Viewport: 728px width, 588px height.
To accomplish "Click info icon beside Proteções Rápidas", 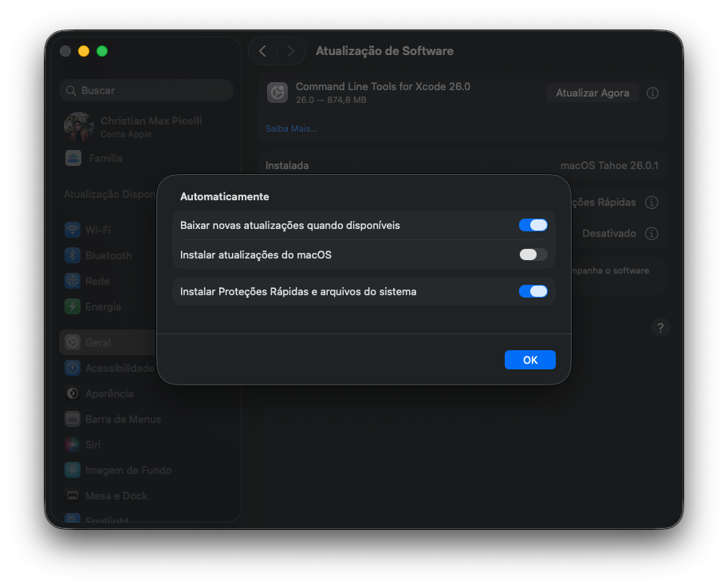I will [x=651, y=203].
